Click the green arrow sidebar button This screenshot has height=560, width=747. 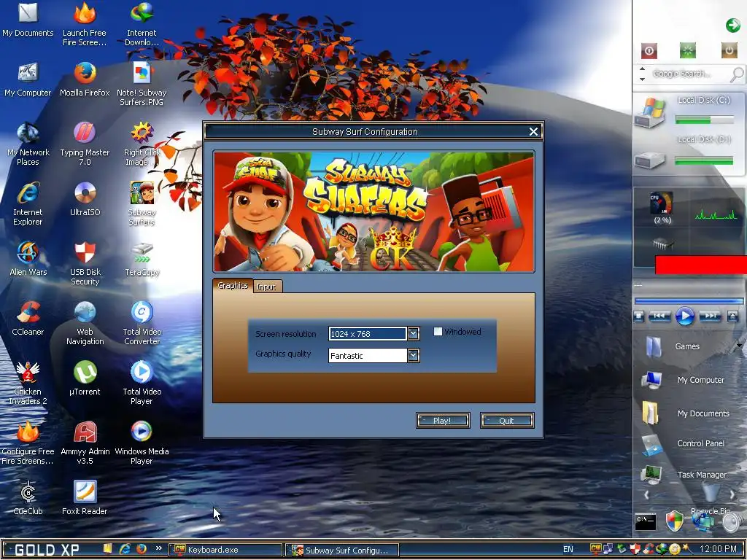tap(732, 25)
